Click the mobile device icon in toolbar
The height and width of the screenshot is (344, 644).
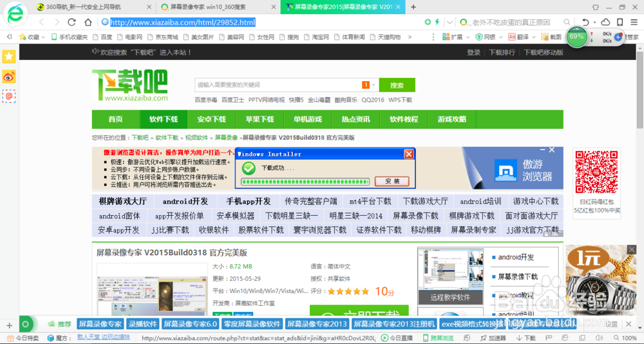tap(620, 22)
